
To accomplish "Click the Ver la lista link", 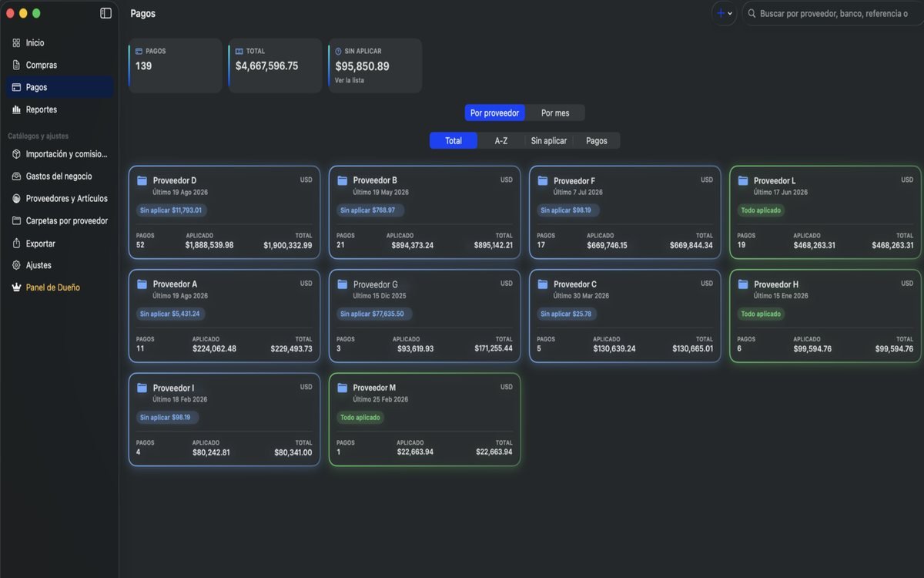I will (350, 80).
